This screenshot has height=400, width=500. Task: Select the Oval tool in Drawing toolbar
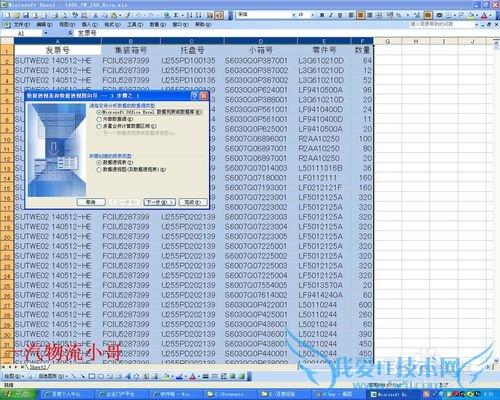click(x=101, y=376)
